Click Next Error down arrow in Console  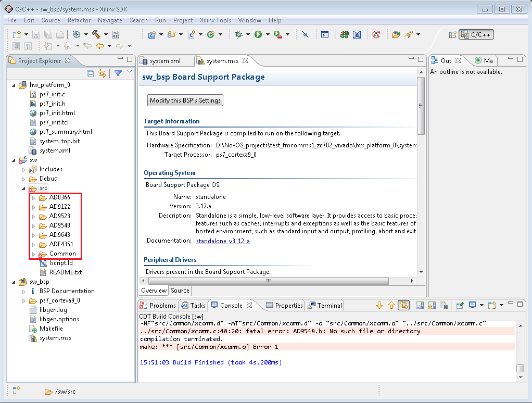point(379,305)
